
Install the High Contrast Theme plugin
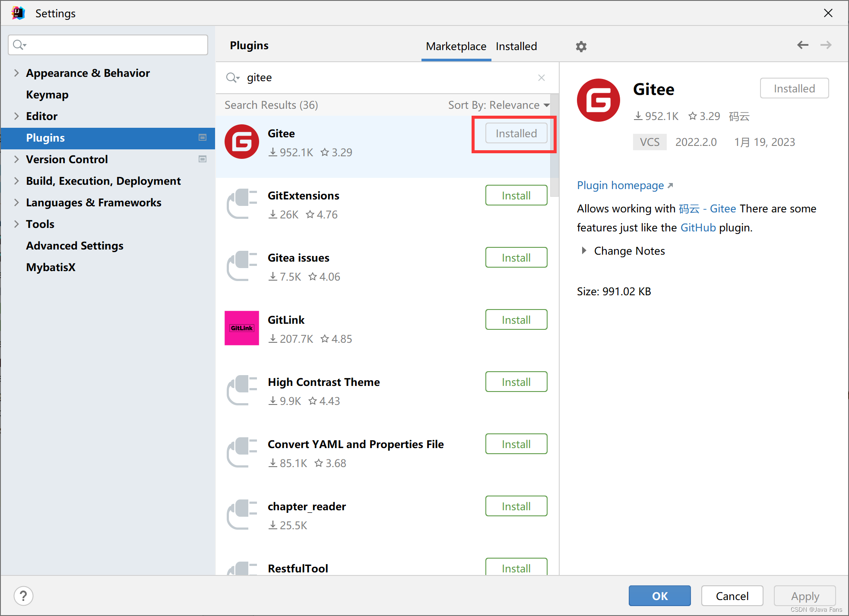[516, 382]
